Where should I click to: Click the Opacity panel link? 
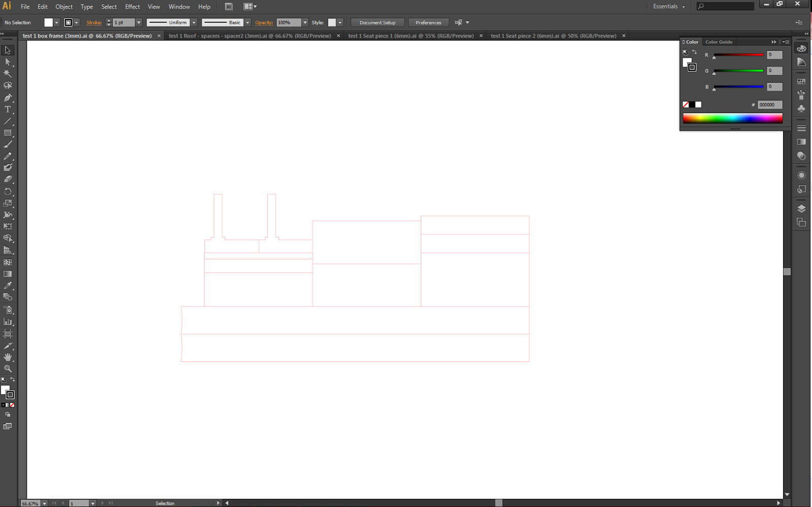264,22
